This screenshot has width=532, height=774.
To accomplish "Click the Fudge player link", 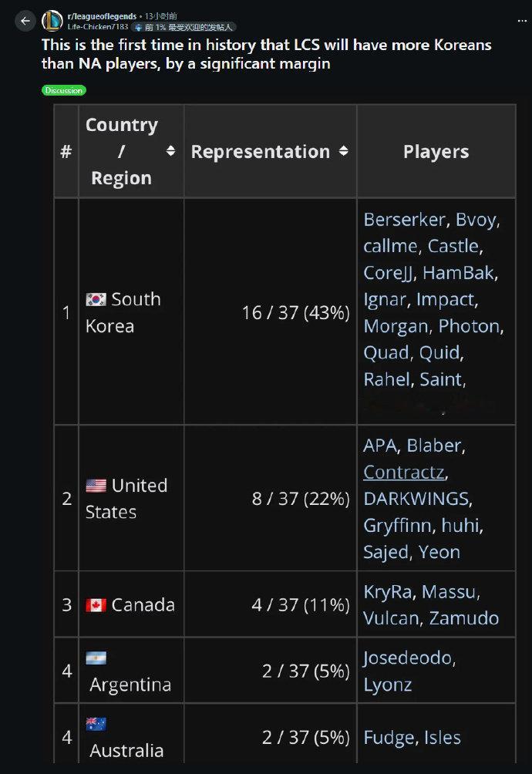I will coord(389,738).
